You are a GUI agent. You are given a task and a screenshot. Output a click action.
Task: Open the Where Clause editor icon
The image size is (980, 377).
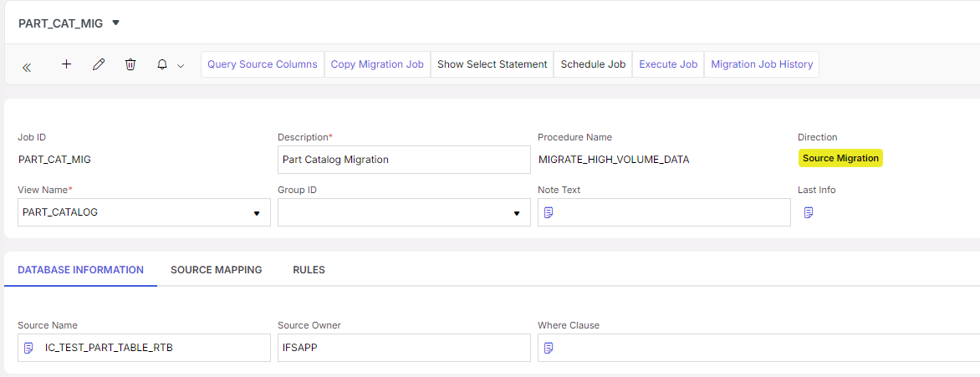point(549,348)
